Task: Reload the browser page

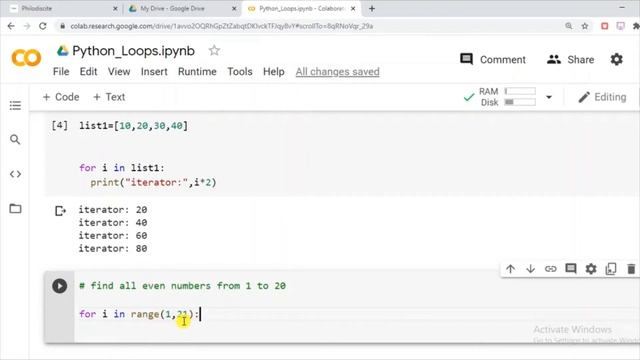Action: pos(42,26)
